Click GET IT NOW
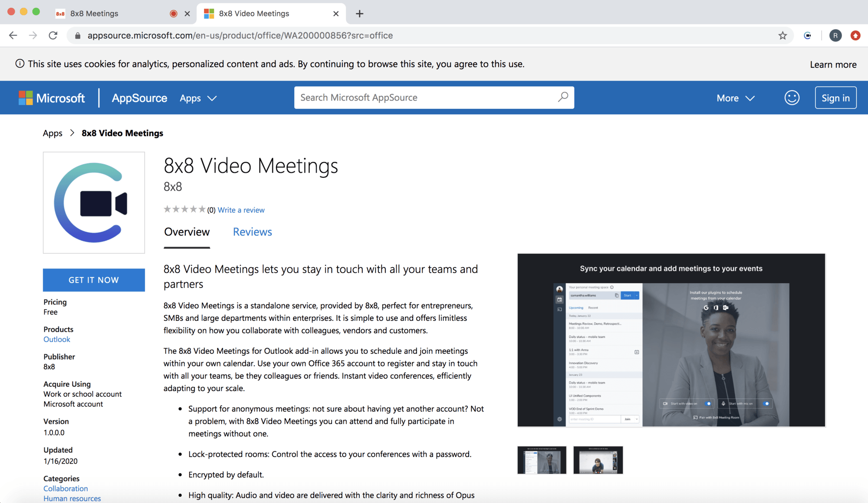This screenshot has height=503, width=868. coord(94,280)
